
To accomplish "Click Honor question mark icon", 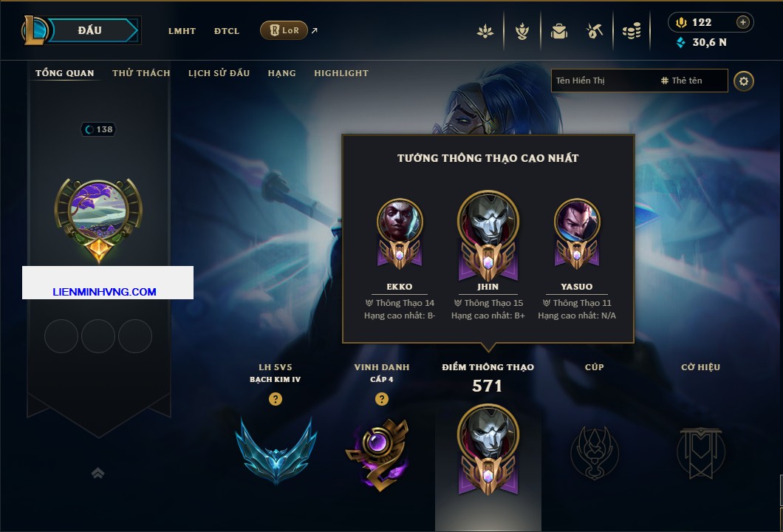I will click(381, 399).
